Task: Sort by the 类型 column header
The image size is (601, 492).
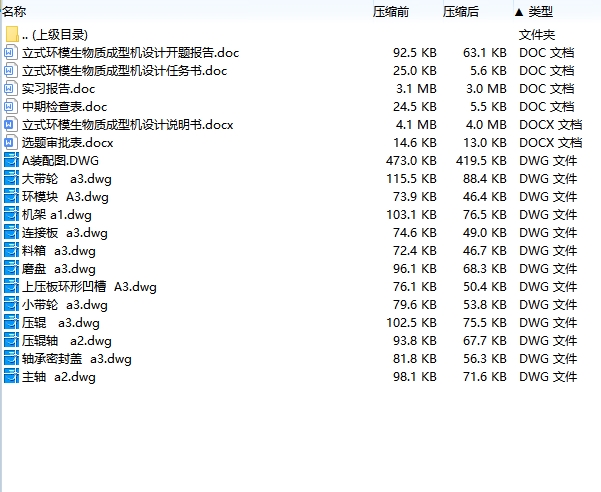Action: click(540, 12)
